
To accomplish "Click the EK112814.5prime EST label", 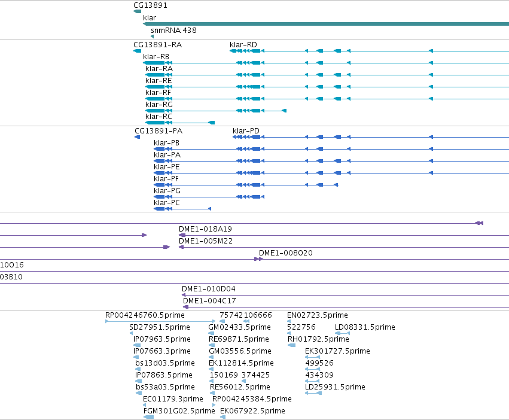I will pyautogui.click(x=241, y=364).
